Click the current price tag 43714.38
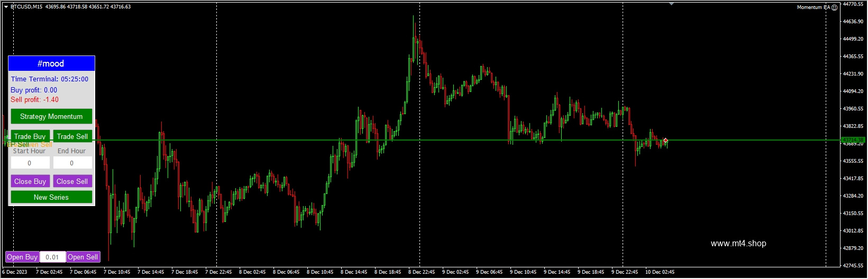The image size is (868, 279). [853, 140]
